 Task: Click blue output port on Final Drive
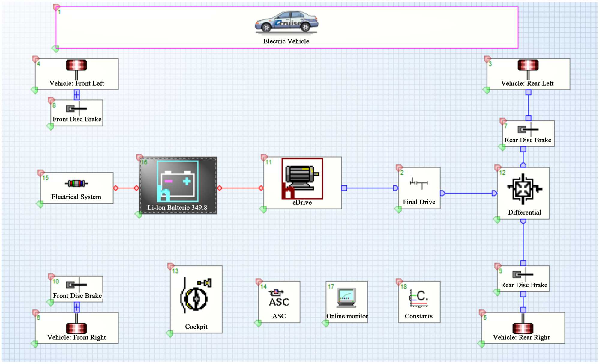[442, 193]
